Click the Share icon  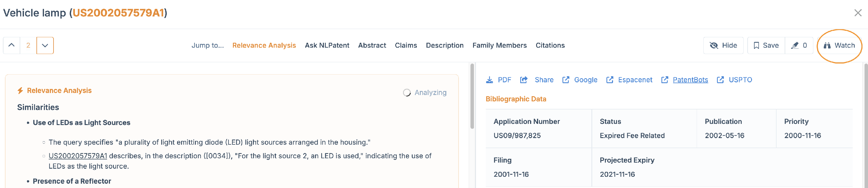(x=524, y=80)
